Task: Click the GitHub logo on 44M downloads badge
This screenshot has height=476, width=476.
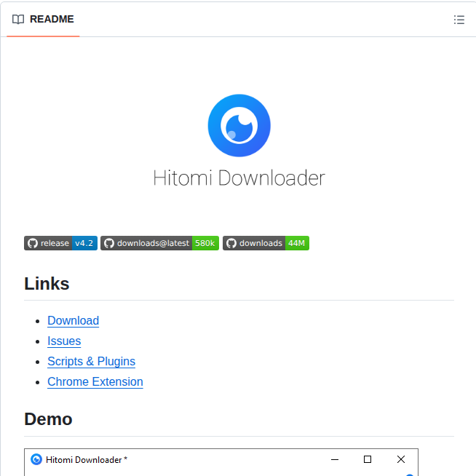Action: [x=231, y=243]
